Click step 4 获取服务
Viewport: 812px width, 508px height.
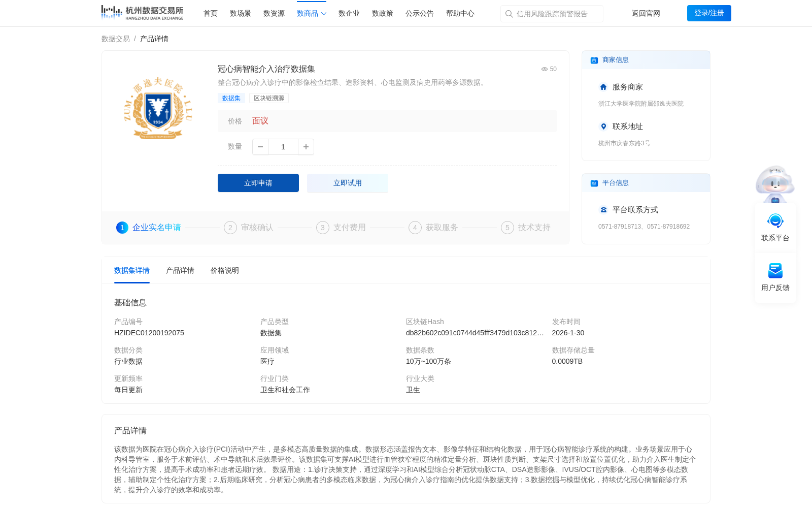pos(433,228)
